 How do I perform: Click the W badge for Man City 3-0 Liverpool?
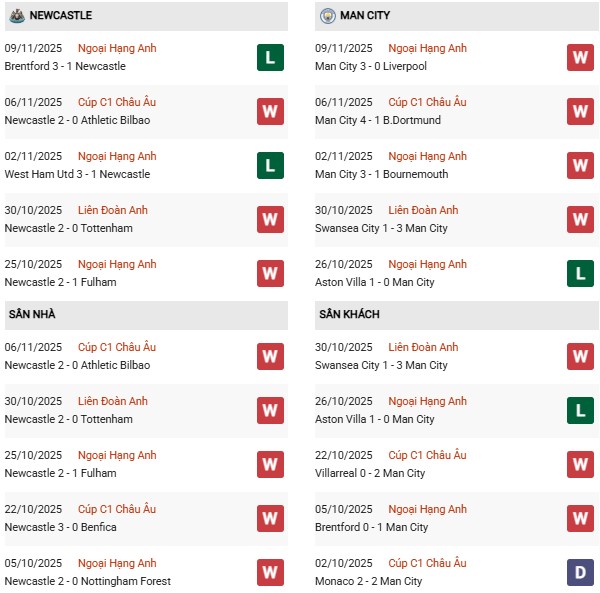(580, 57)
